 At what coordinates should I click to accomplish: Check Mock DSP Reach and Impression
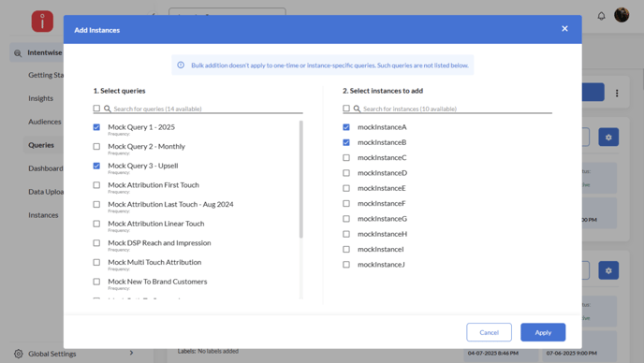[x=96, y=243]
